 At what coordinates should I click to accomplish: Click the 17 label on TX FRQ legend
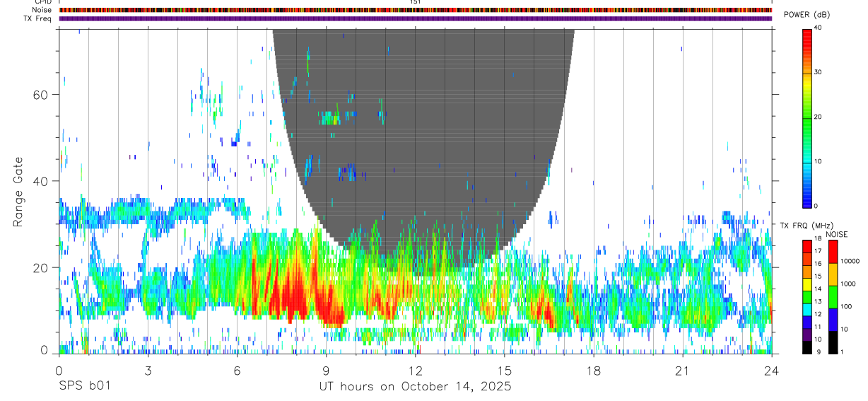[x=819, y=251]
